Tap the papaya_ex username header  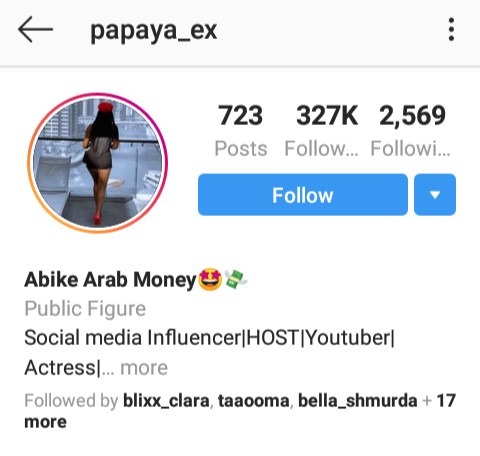tap(154, 31)
